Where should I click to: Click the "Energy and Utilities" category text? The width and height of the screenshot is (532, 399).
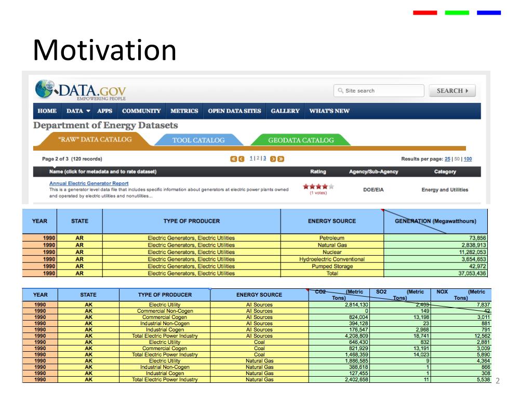click(x=445, y=190)
